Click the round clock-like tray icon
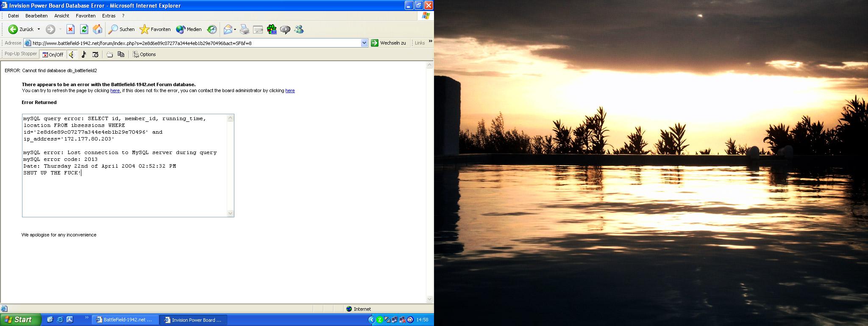This screenshot has height=326, width=868. pyautogui.click(x=410, y=320)
